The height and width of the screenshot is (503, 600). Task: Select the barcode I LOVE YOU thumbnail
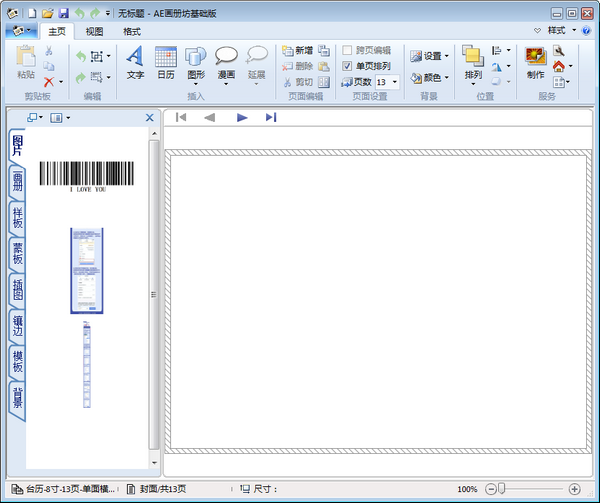pos(87,176)
